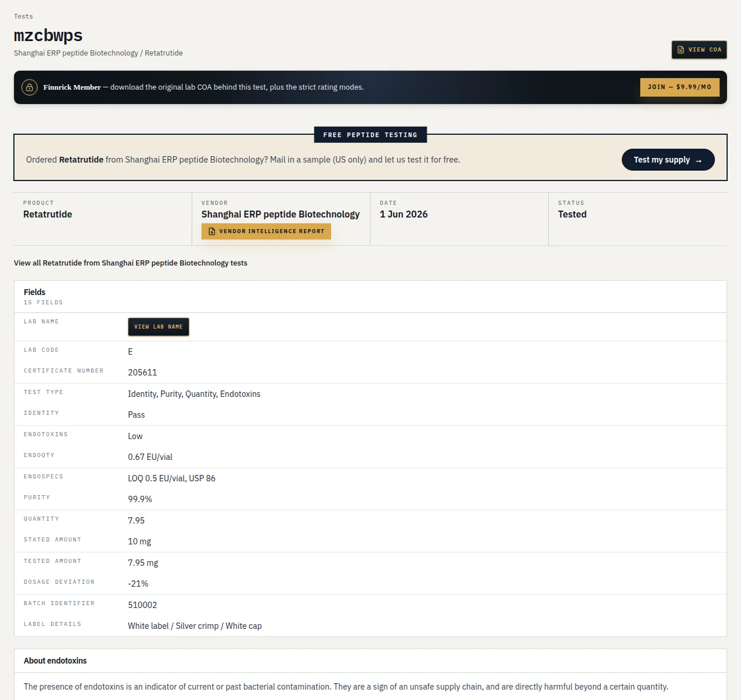Image resolution: width=741 pixels, height=700 pixels.
Task: Click the Free Peptide Testing label
Action: 370,135
